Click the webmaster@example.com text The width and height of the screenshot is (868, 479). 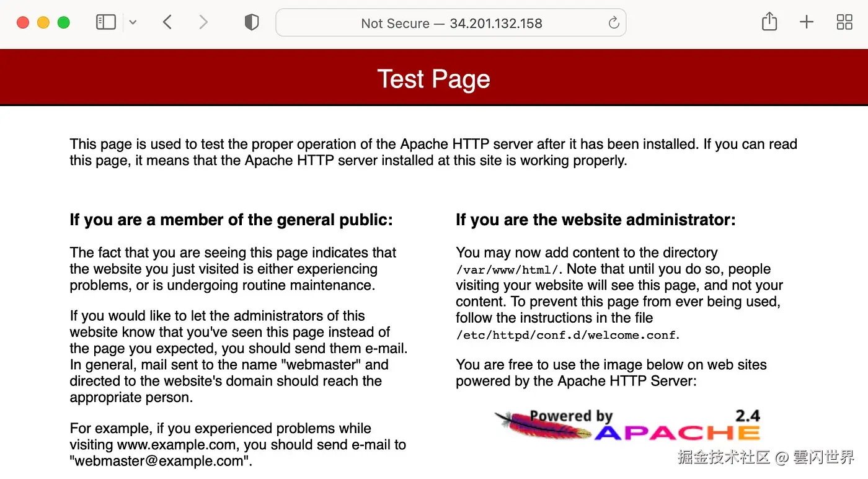(159, 461)
